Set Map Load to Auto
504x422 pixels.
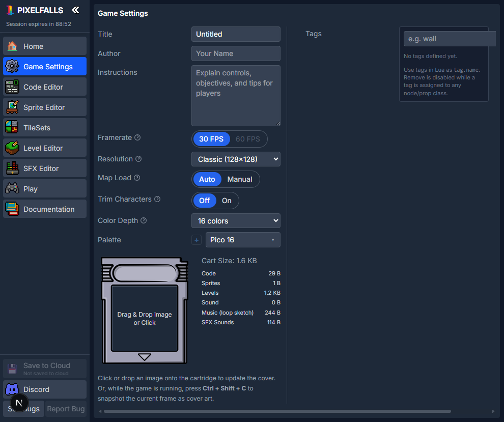pos(207,179)
